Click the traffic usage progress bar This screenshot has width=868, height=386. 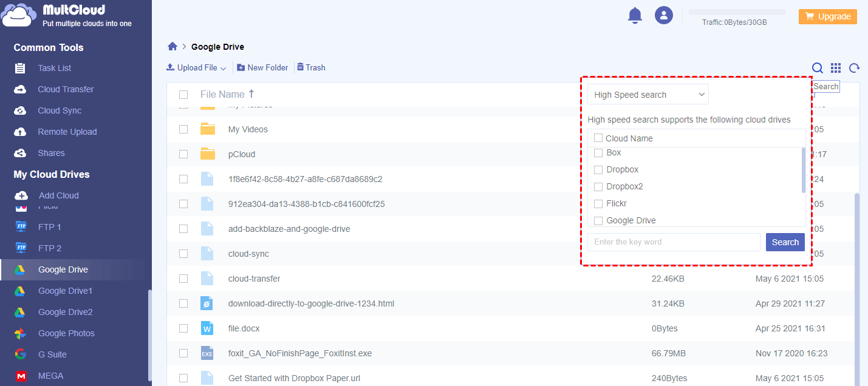click(x=737, y=12)
